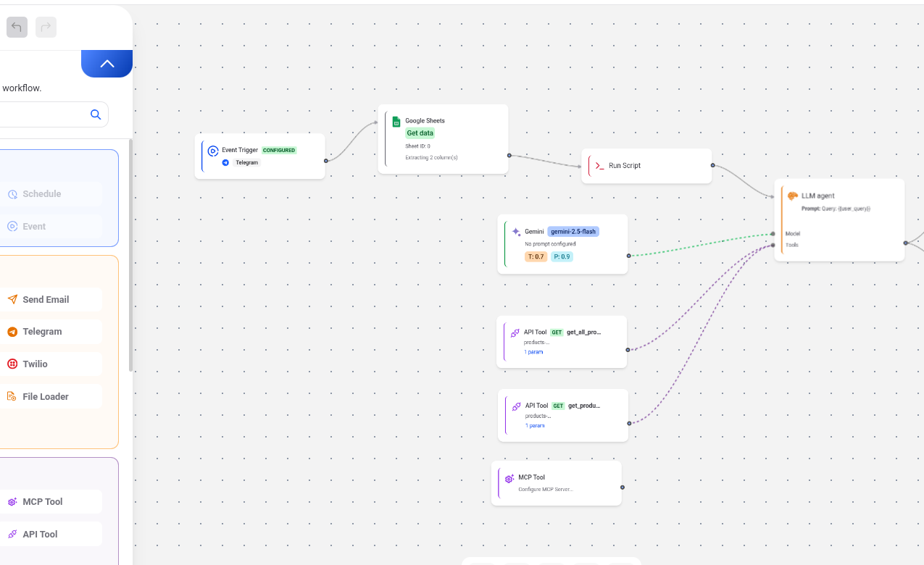Viewport: 924px width, 565px height.
Task: Open the LLM agent node
Action: click(838, 219)
